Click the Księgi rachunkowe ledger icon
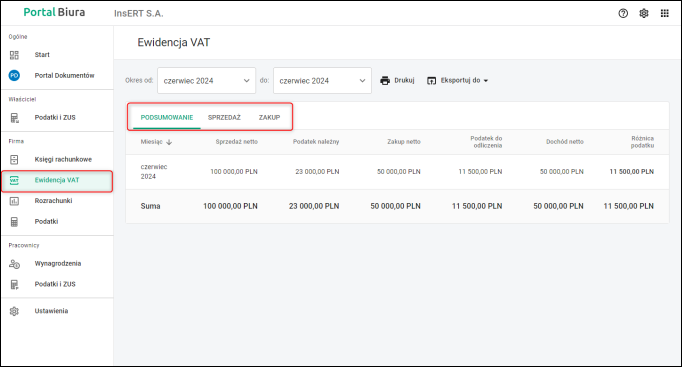 [x=14, y=160]
